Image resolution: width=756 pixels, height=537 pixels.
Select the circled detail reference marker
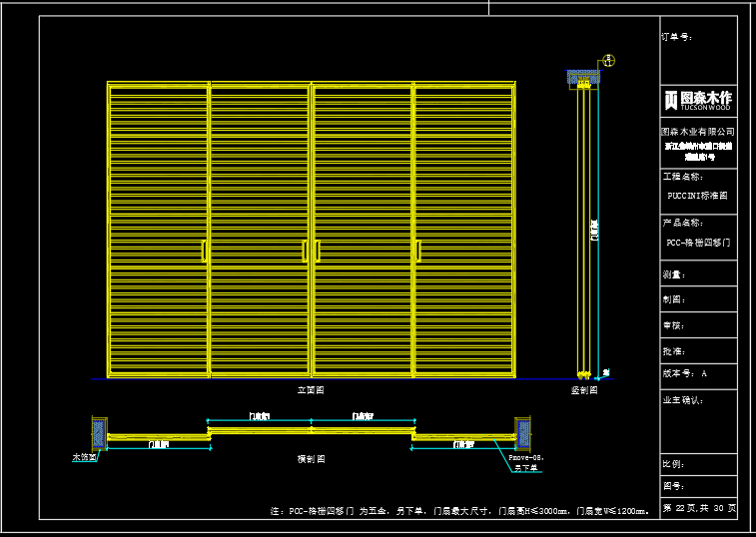608,61
